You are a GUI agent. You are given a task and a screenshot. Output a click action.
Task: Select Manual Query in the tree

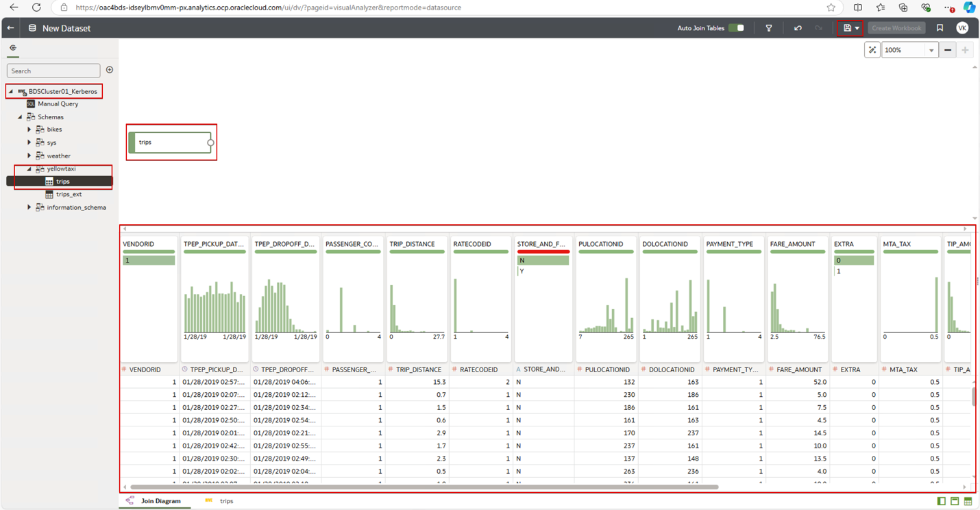pos(58,104)
